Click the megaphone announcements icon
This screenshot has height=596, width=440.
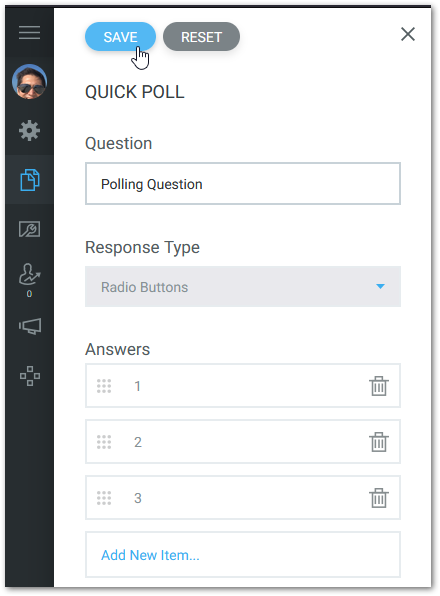[x=30, y=326]
